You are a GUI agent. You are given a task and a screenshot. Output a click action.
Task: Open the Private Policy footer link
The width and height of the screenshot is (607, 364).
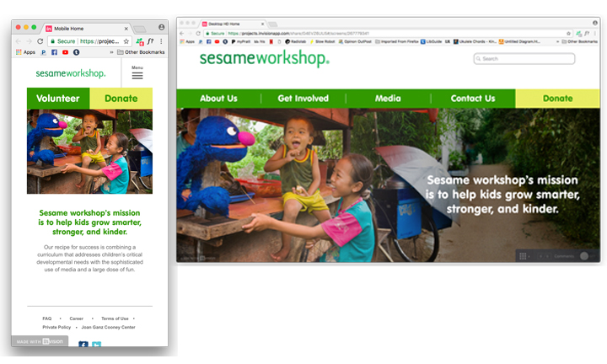pos(56,327)
